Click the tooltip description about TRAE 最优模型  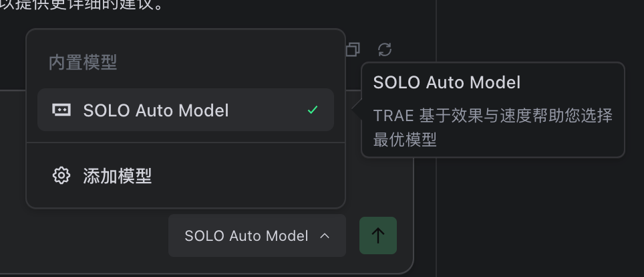(x=492, y=127)
